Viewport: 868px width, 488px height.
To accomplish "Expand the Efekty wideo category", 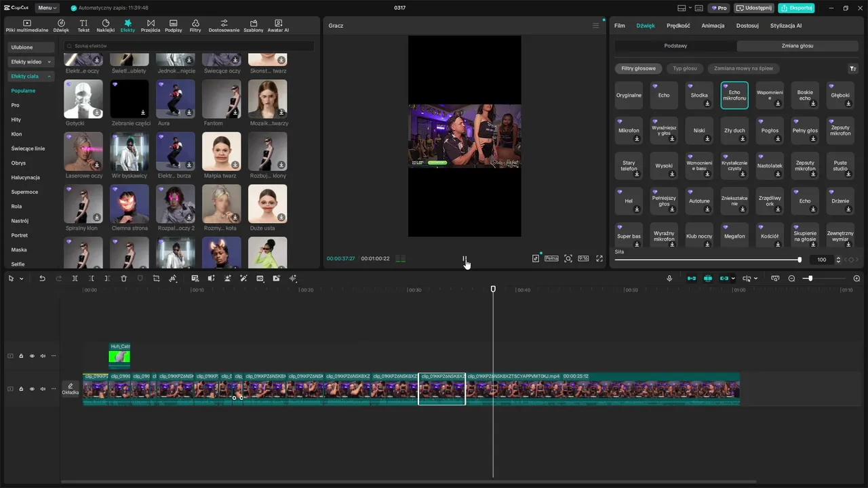I will point(31,62).
